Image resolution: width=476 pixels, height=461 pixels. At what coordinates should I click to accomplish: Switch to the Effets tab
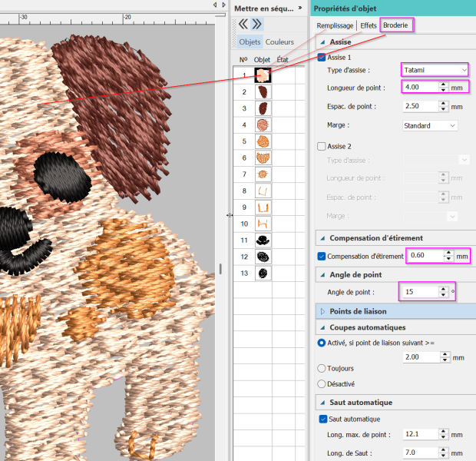click(x=369, y=25)
